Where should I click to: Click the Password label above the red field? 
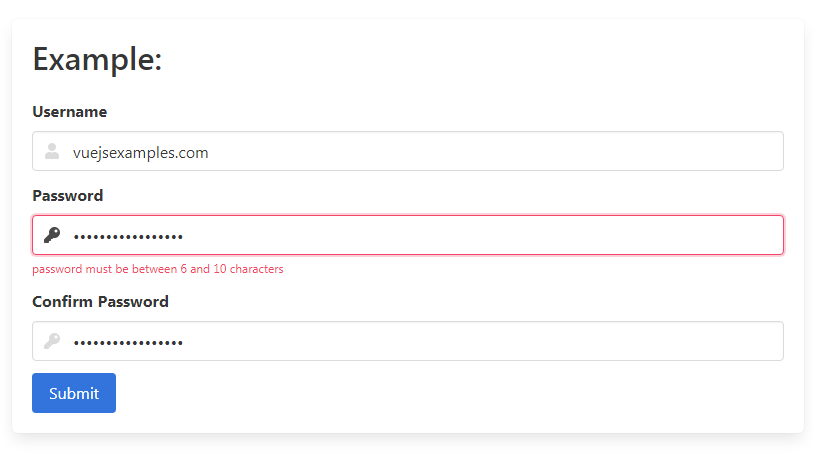pos(68,196)
